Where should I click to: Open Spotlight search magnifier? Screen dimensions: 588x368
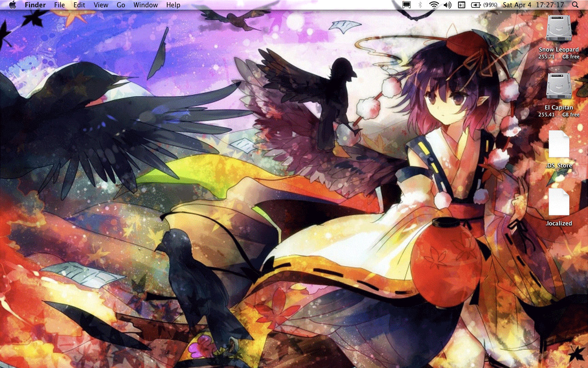click(576, 5)
